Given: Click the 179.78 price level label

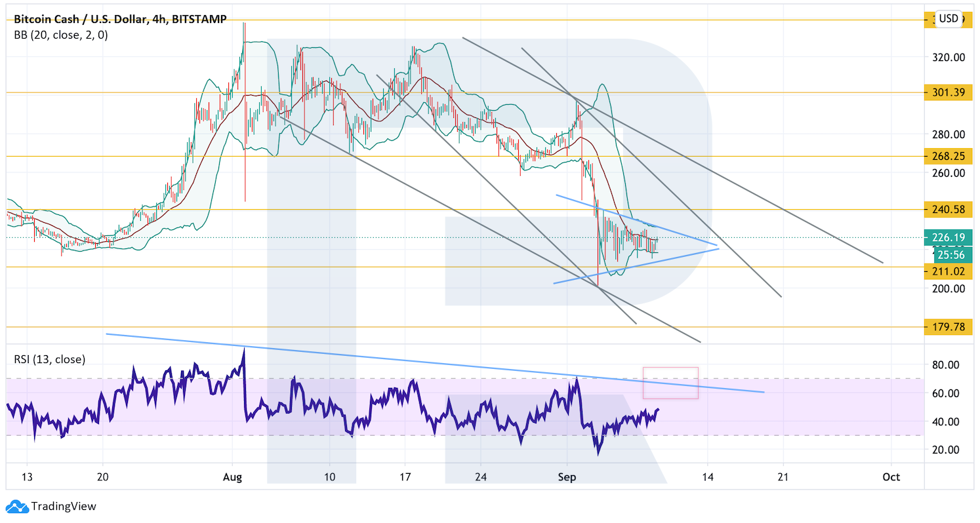Looking at the screenshot, I should point(948,326).
